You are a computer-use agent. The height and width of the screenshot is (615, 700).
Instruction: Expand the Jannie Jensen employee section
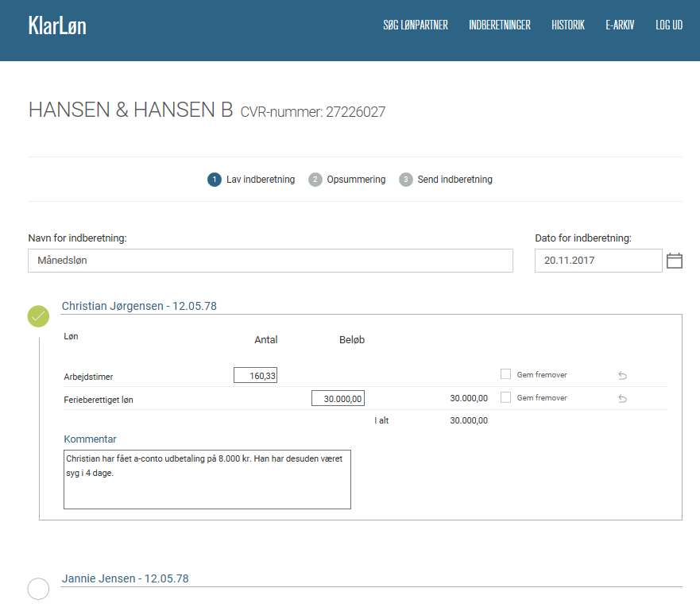coord(125,578)
